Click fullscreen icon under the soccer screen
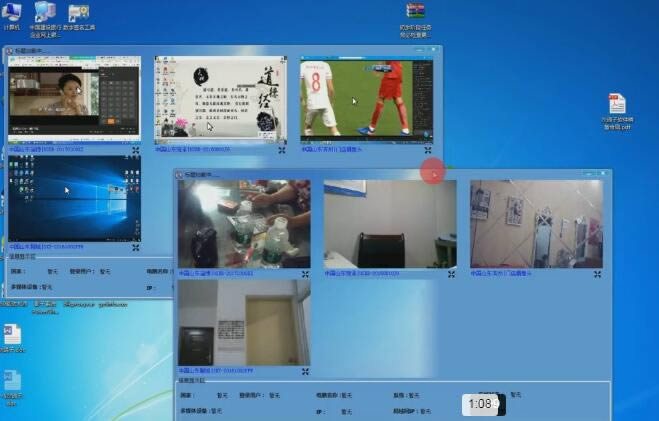659x421 pixels. coord(428,150)
